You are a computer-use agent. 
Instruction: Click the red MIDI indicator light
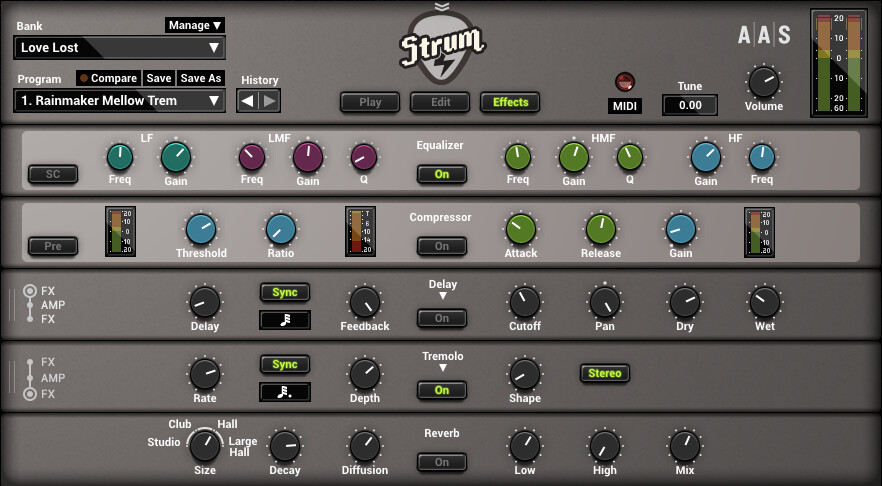(x=624, y=82)
